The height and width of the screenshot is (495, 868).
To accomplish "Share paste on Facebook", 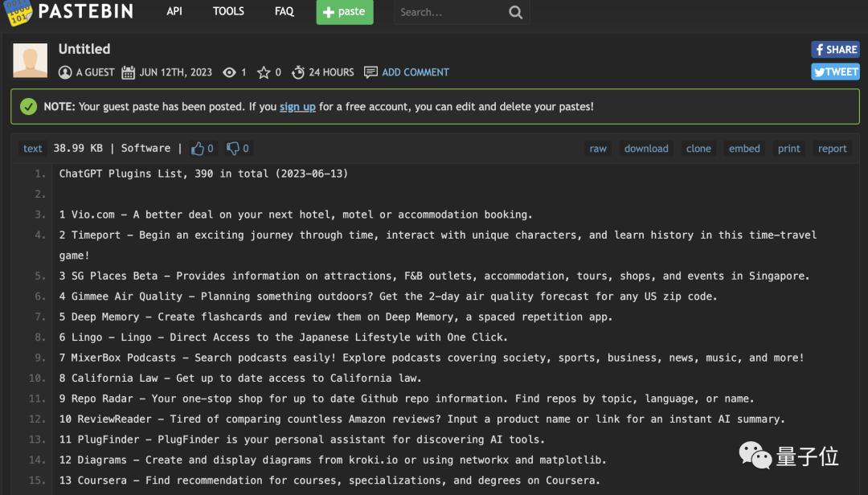I will pos(835,50).
